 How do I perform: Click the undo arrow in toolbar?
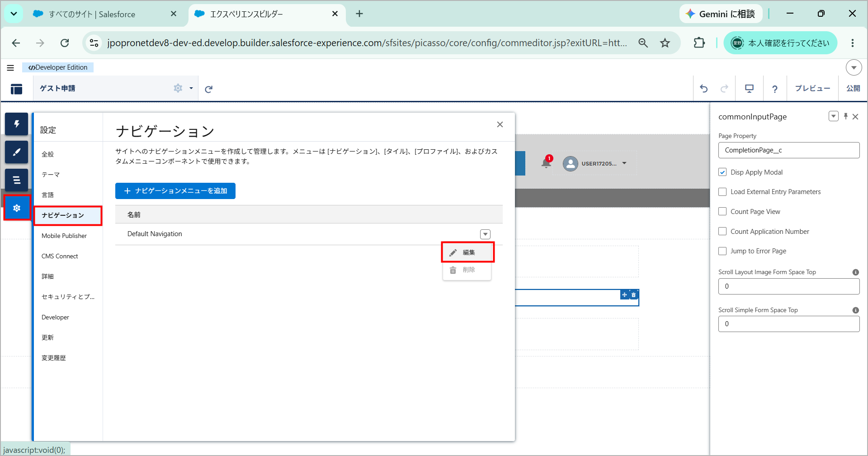pyautogui.click(x=704, y=89)
